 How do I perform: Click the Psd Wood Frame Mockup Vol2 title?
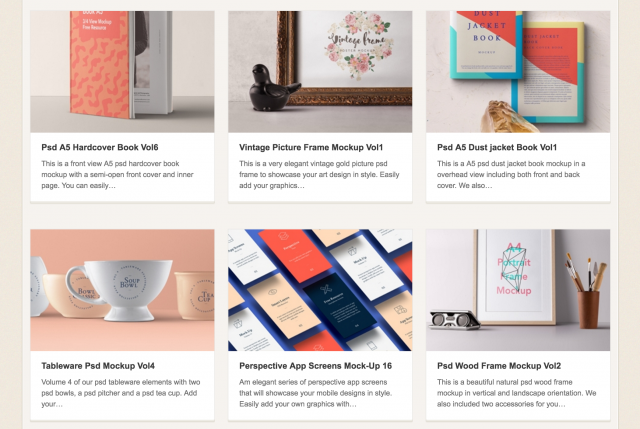499,366
